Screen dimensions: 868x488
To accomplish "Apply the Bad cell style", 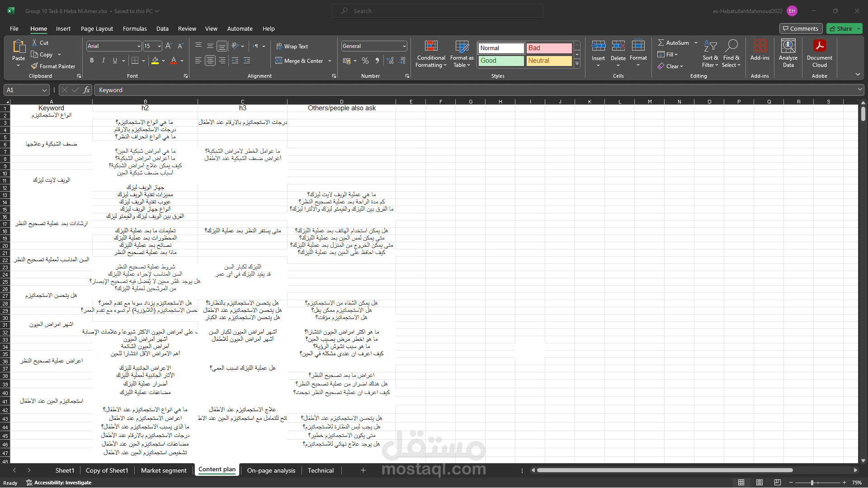I will (x=549, y=48).
